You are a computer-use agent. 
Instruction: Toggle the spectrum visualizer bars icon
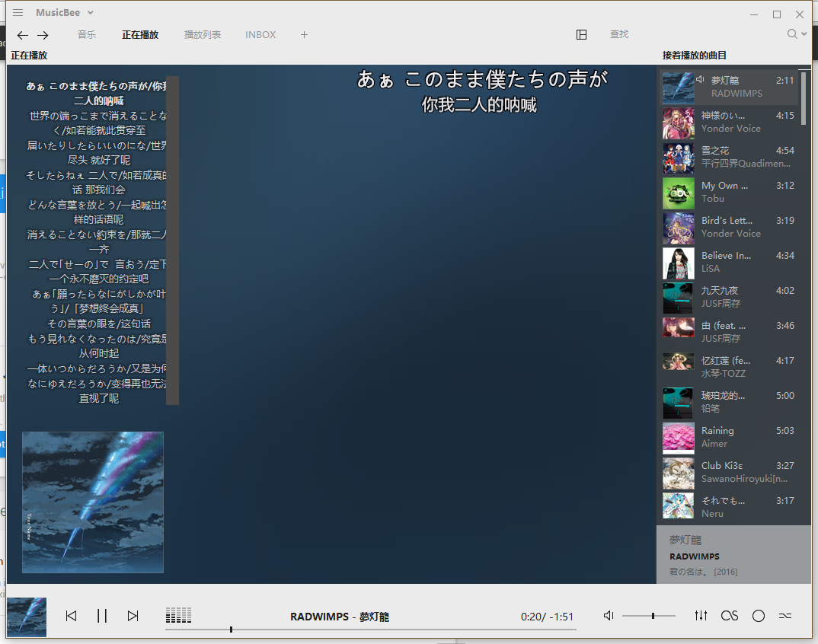[178, 615]
